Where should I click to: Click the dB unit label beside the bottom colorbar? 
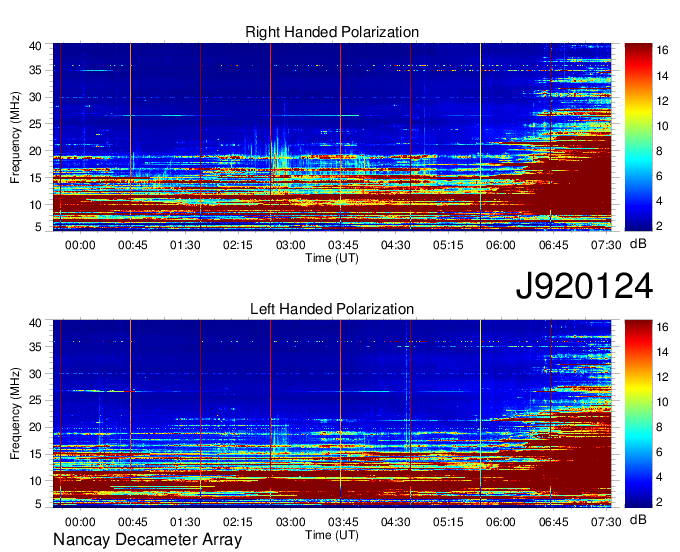click(638, 519)
